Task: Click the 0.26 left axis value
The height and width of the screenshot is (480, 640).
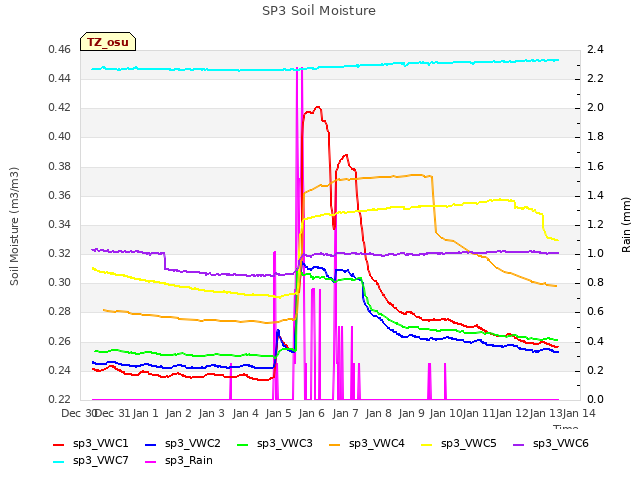Action: (x=60, y=342)
